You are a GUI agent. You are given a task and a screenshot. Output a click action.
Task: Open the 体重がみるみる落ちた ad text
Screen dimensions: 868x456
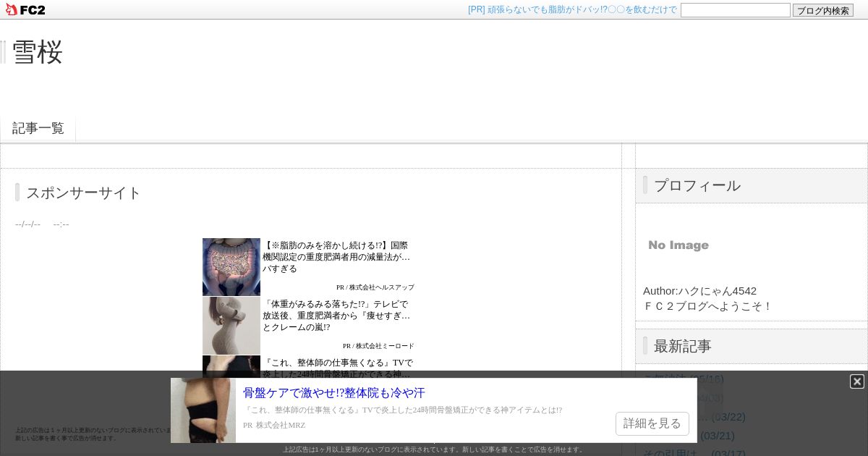pos(336,316)
